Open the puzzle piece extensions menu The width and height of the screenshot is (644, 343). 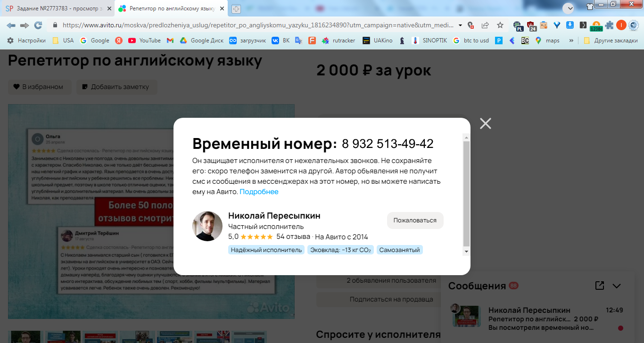[610, 25]
